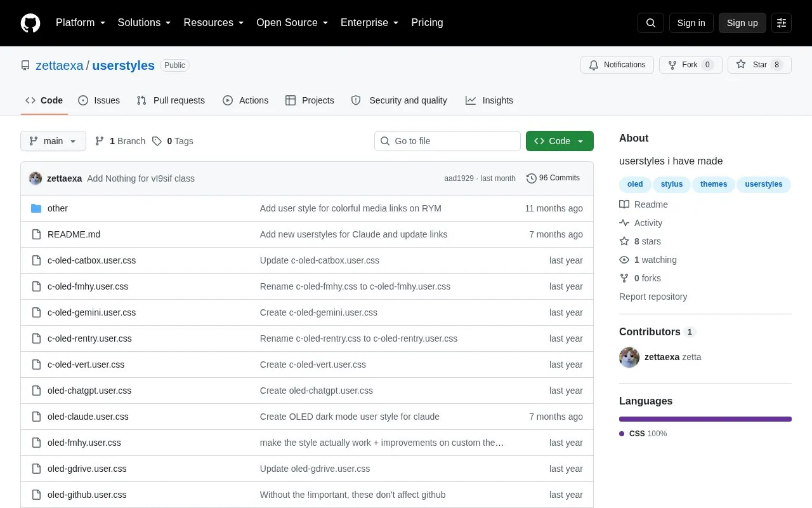Click the 8 stars link

tap(640, 241)
